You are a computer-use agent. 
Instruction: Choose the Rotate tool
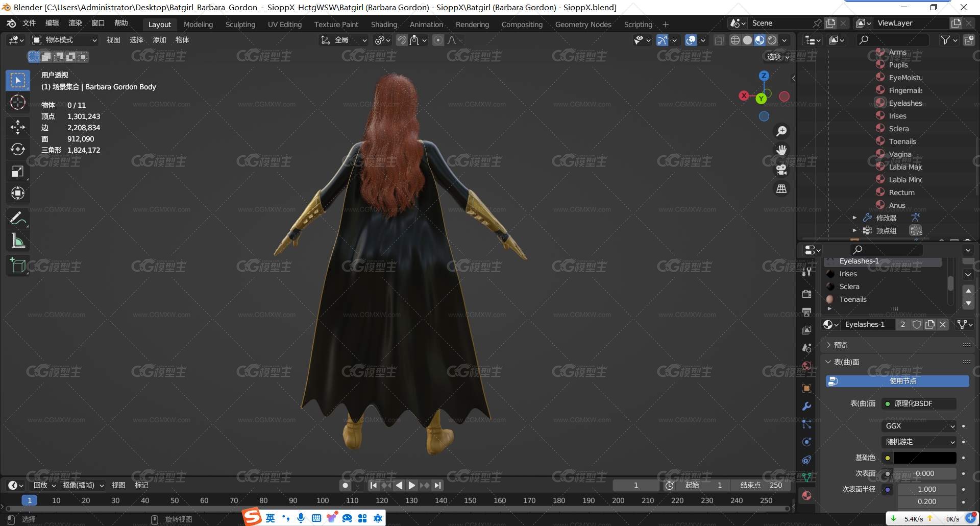18,149
